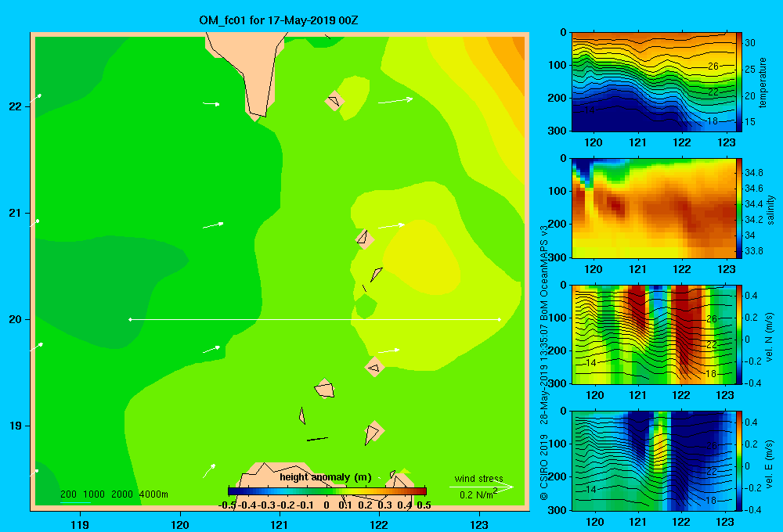Click the '4000m' bathymetry depth label
The width and height of the screenshot is (783, 532).
(x=153, y=494)
